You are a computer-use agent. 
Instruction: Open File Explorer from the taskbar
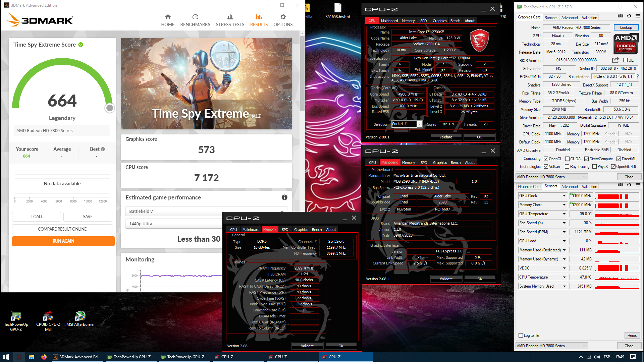coord(31,357)
